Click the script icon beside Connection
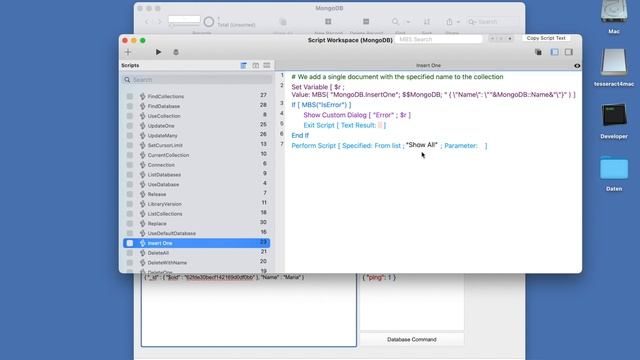Screen dimensions: 640x360 click(142, 165)
